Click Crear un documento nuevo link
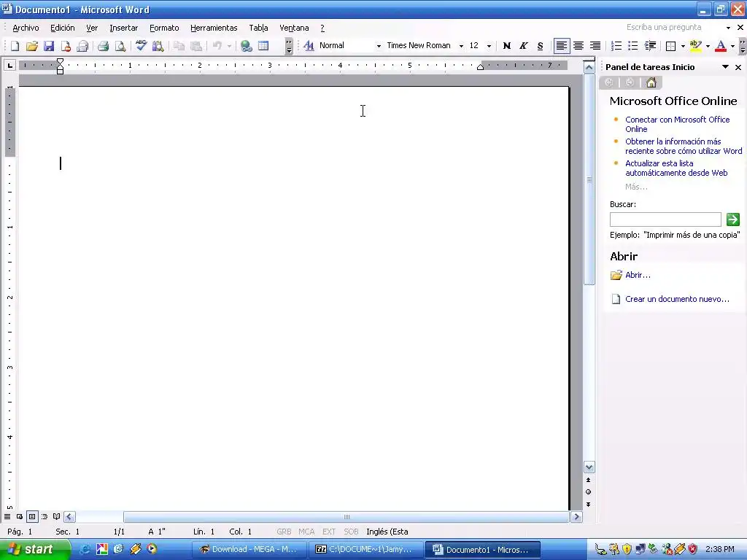 click(x=677, y=299)
